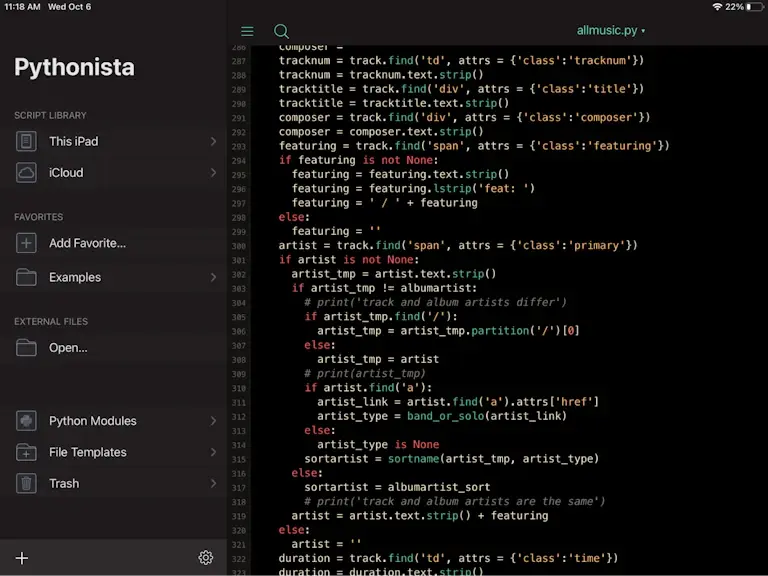Click line number 301 in the gutter
768x576 pixels.
pyautogui.click(x=239, y=260)
